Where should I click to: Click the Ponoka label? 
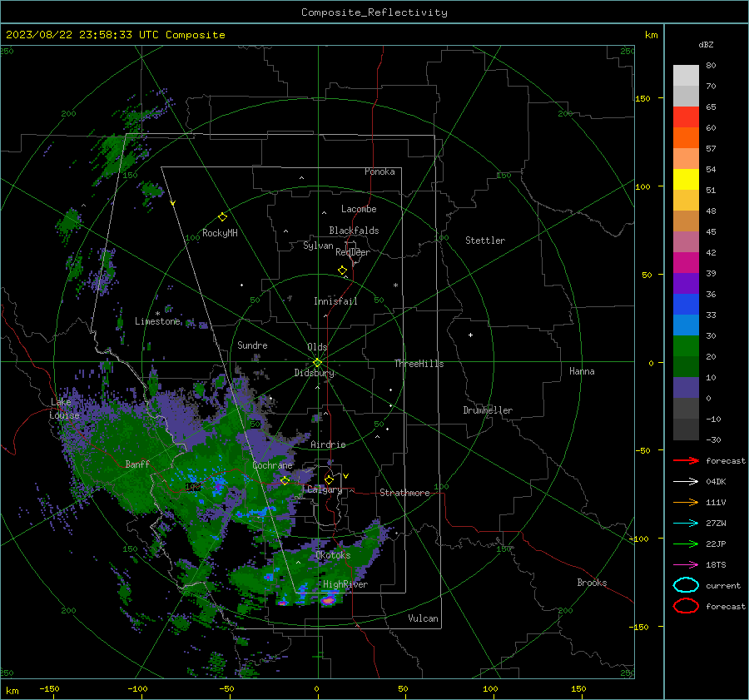379,171
